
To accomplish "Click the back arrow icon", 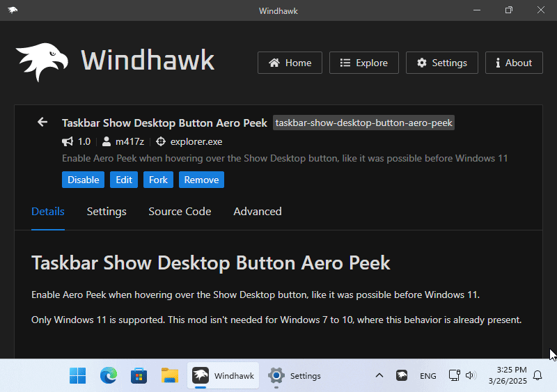I will coord(42,123).
